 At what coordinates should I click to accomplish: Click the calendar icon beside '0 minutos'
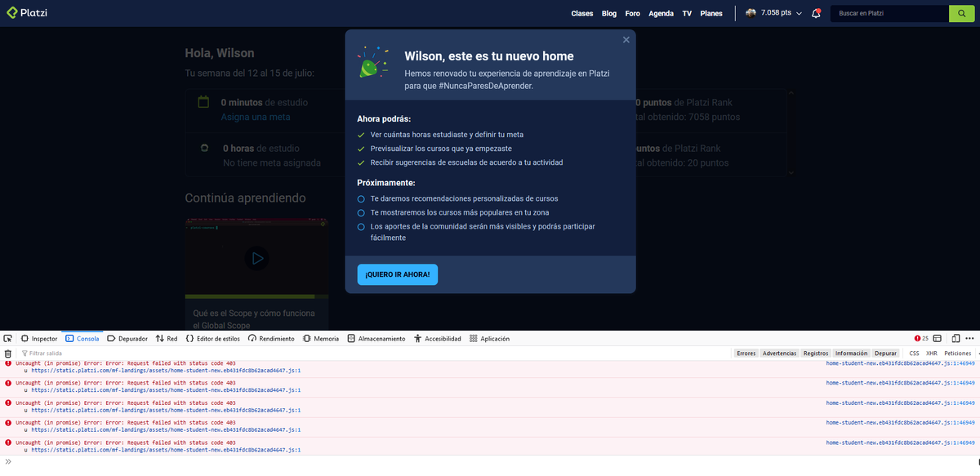coord(204,102)
